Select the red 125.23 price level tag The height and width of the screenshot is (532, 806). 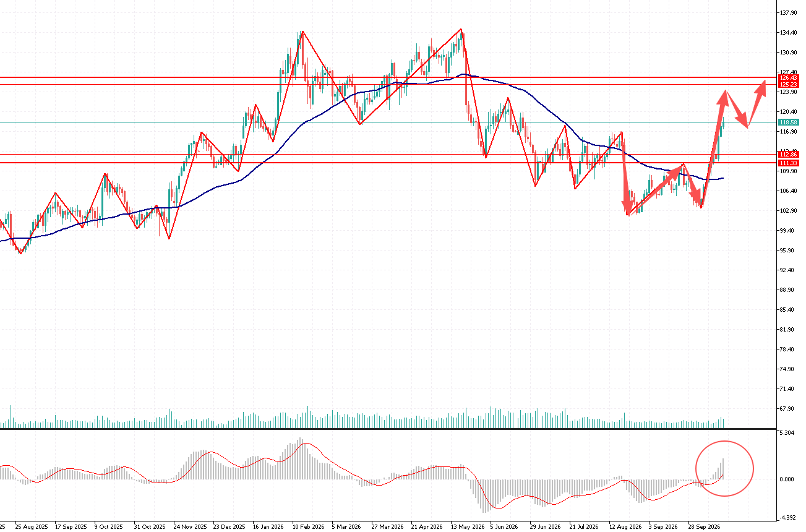pyautogui.click(x=789, y=84)
